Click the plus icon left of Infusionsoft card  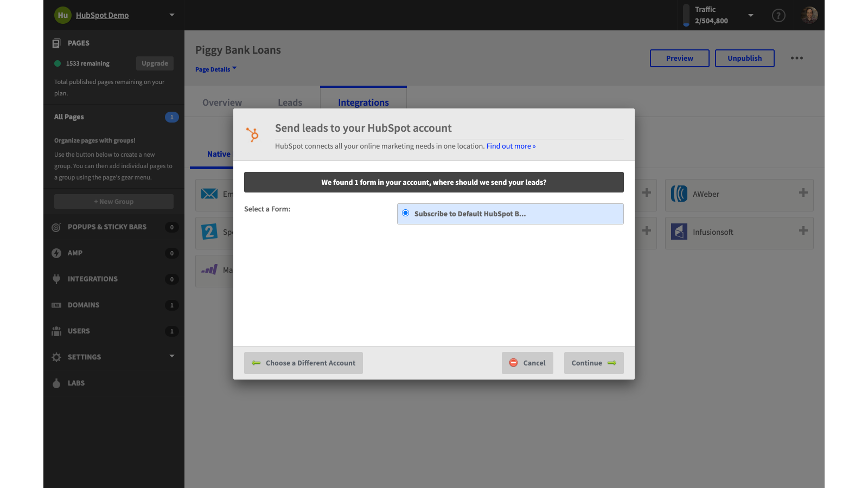point(647,230)
